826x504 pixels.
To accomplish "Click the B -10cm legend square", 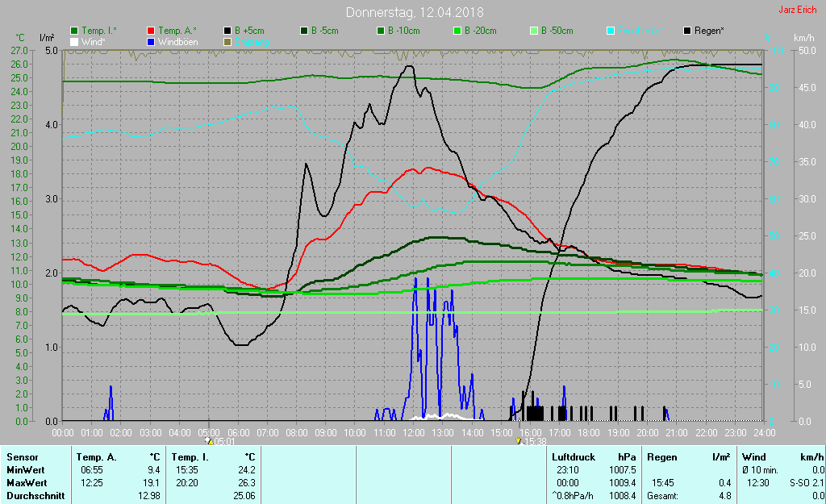I will click(x=382, y=31).
